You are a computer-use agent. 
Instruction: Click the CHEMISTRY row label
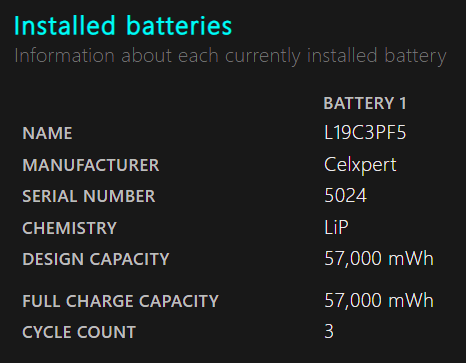pos(69,228)
